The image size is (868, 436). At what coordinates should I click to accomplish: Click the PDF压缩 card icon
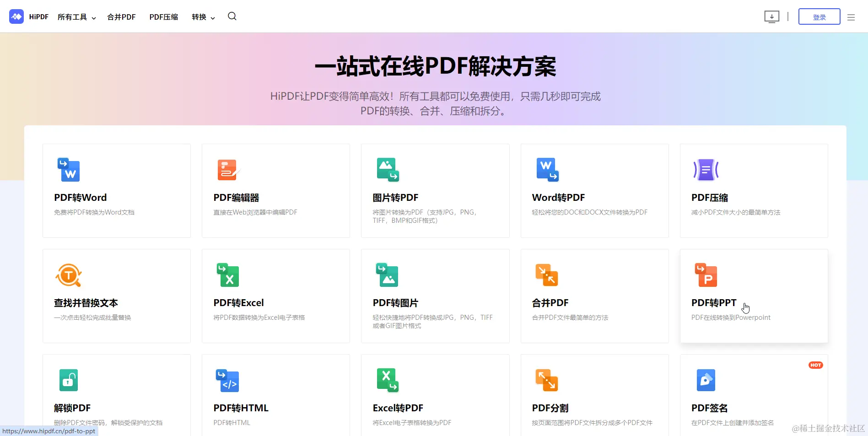point(706,170)
